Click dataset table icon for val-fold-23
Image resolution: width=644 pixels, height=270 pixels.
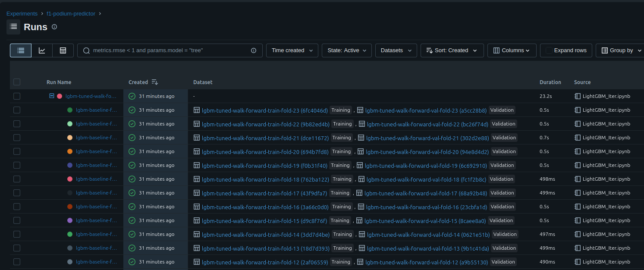[360, 110]
